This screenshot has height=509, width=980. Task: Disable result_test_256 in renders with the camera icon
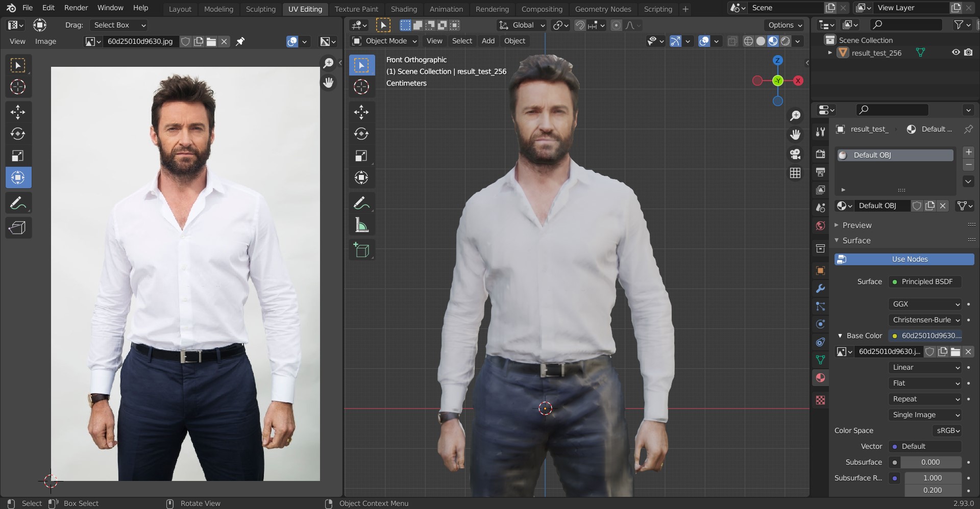coord(968,53)
